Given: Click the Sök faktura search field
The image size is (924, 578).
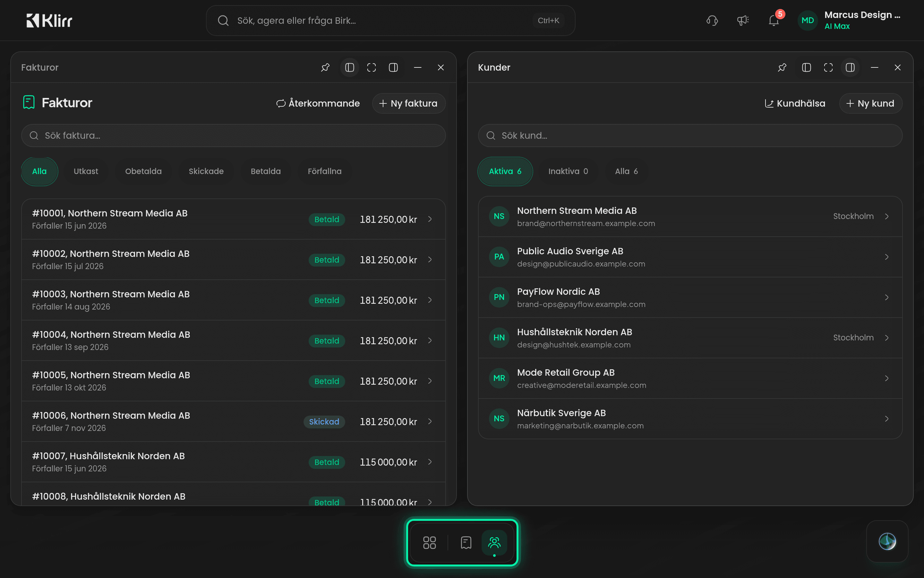Looking at the screenshot, I should 233,135.
